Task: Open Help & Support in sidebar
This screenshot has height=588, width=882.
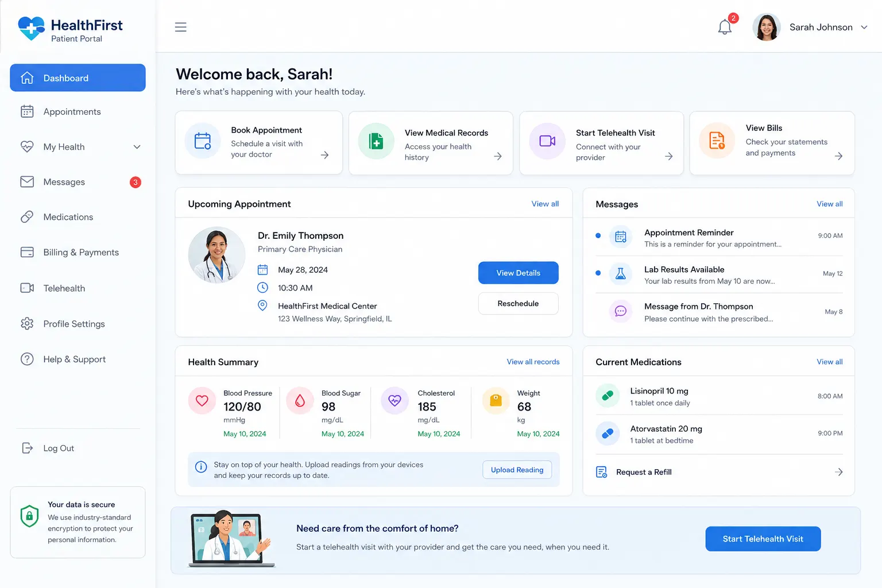Action: 78,359
